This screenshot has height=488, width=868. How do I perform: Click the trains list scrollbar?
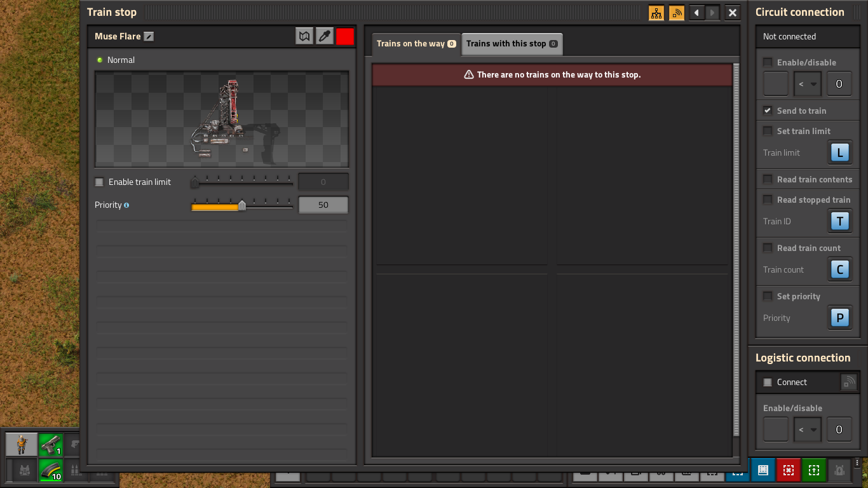click(736, 249)
